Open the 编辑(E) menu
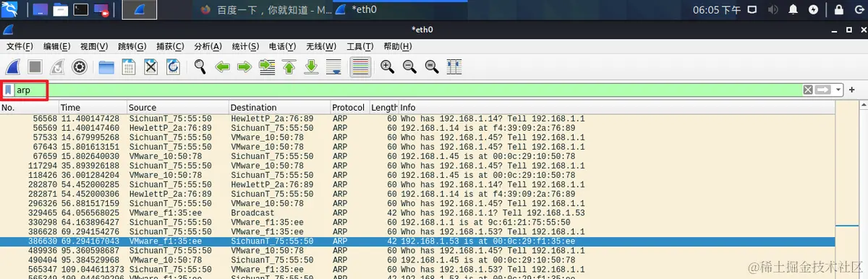868x279 pixels. tap(56, 46)
